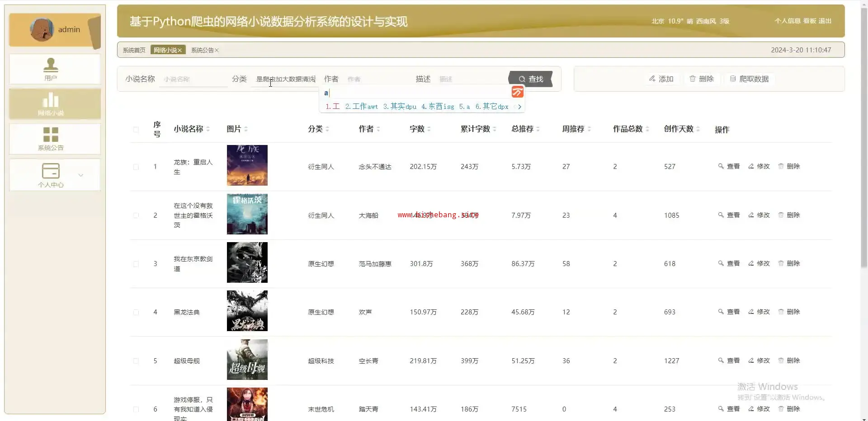
Task: Sort the table by 字数 column
Action: (429, 129)
